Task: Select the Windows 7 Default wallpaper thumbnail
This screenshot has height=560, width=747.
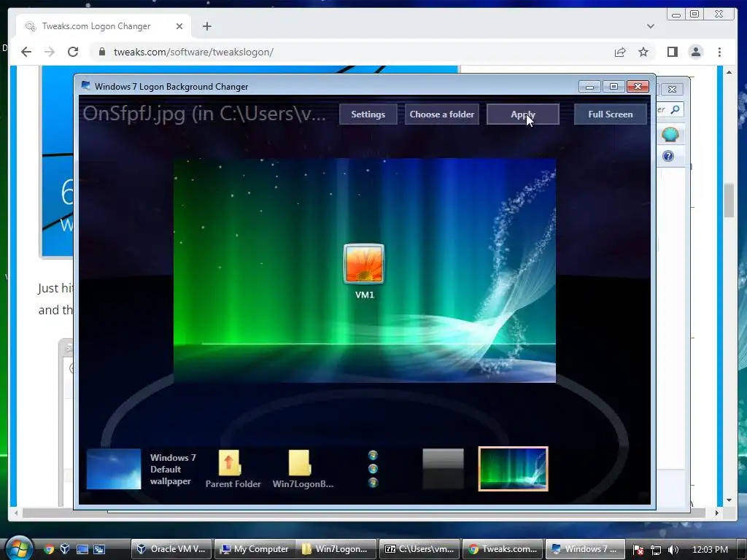Action: (113, 469)
